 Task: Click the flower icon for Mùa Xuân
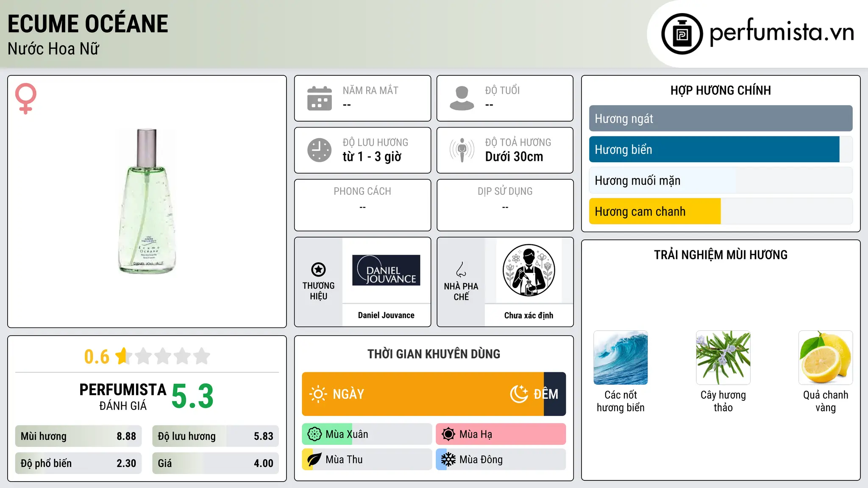(314, 434)
